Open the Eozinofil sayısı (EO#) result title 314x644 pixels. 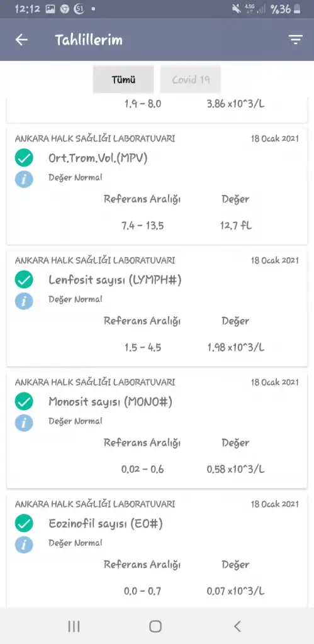106,524
